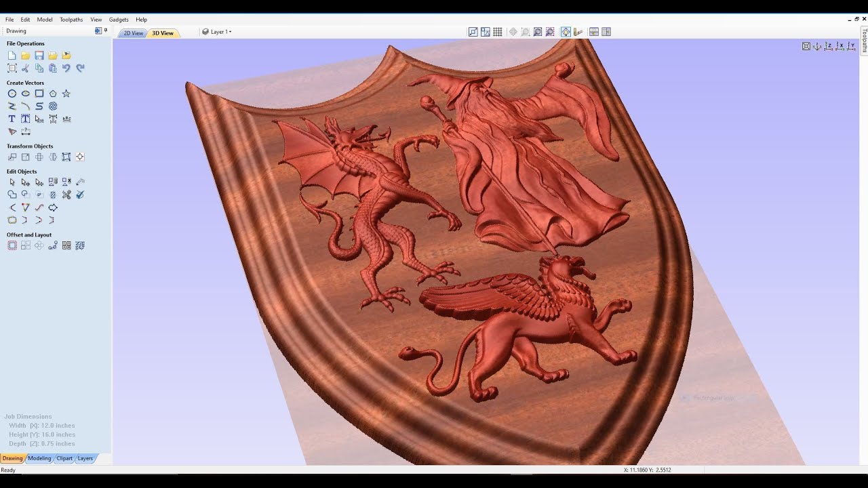
Task: Select the Text on Curve tool
Action: 66,119
